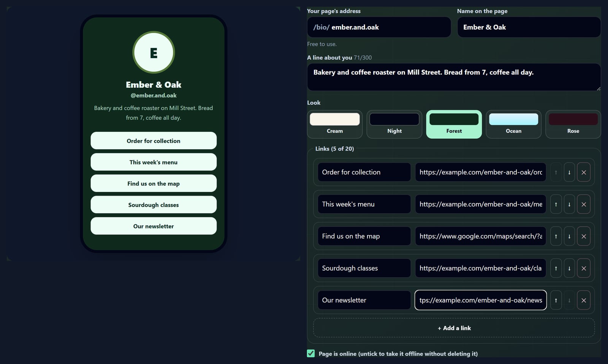Delete the 'Sourdough classes' link

click(584, 268)
